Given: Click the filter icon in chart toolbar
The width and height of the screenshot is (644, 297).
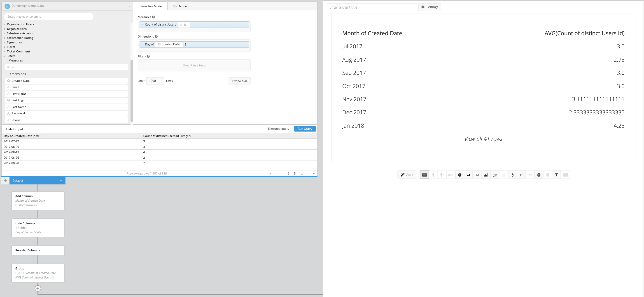Looking at the screenshot, I should [556, 175].
